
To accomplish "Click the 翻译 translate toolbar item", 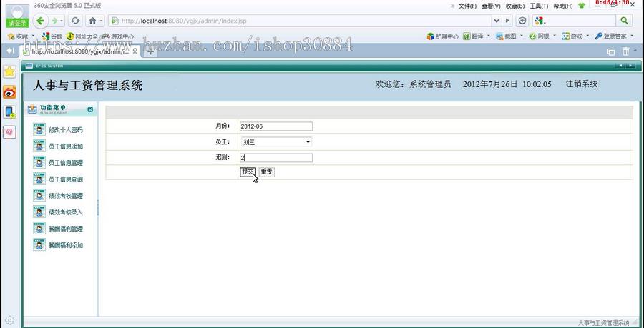I will pyautogui.click(x=473, y=36).
